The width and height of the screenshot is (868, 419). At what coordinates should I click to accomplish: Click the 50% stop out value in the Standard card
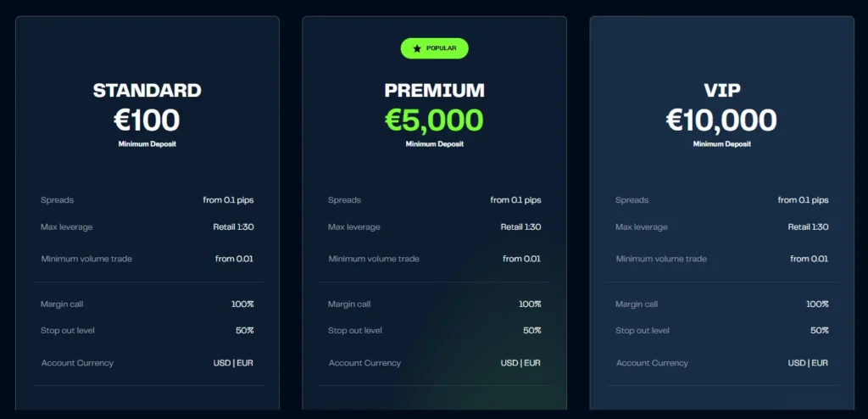click(x=245, y=331)
